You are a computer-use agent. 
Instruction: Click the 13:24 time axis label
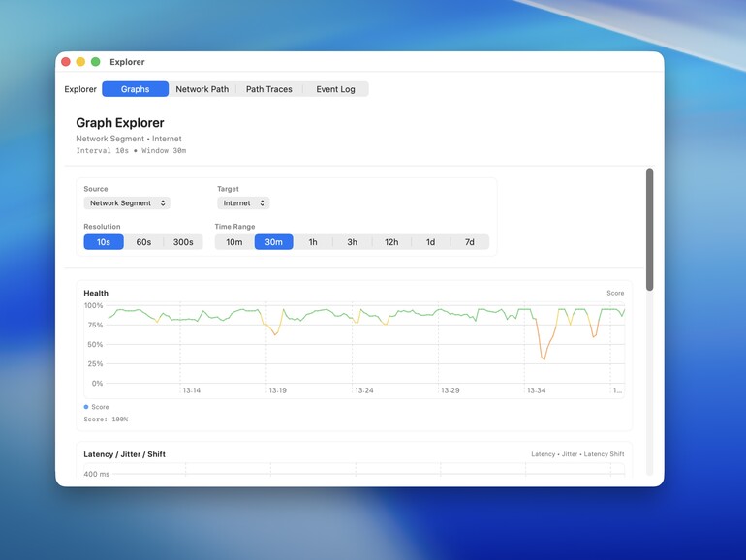coord(364,390)
